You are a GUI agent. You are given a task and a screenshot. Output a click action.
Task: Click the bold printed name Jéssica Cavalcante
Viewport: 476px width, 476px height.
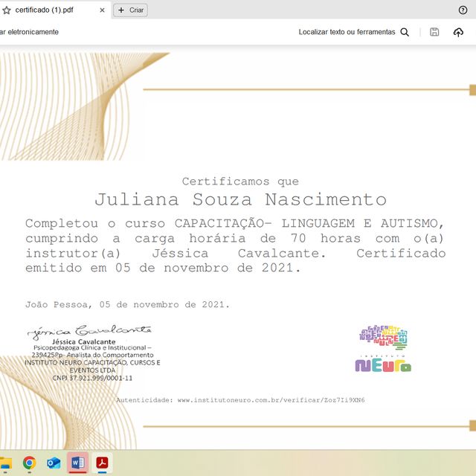tap(84, 342)
